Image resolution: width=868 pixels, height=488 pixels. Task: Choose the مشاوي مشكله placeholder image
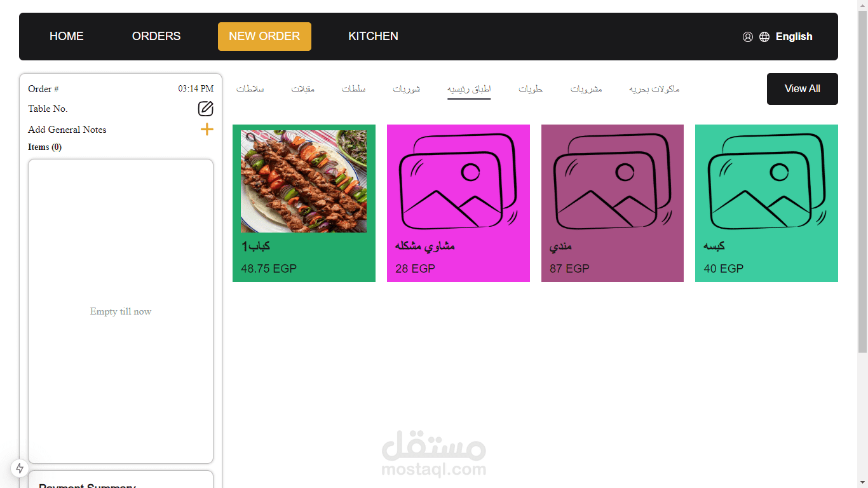click(458, 182)
